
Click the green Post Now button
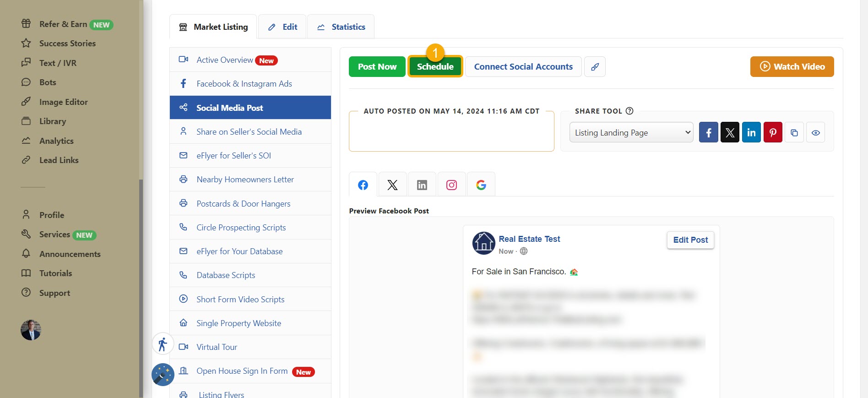[x=377, y=67]
